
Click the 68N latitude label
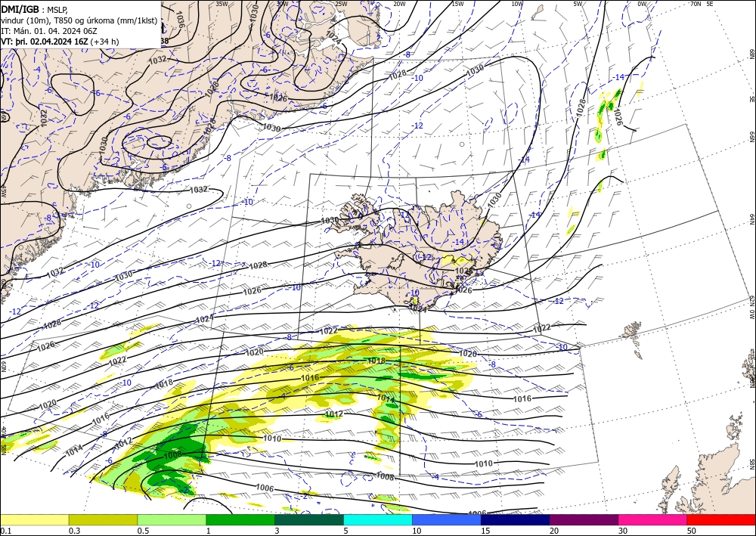tap(751, 53)
